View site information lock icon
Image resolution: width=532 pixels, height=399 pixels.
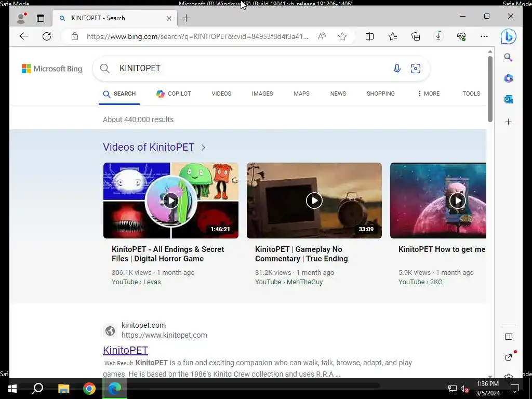tap(75, 36)
